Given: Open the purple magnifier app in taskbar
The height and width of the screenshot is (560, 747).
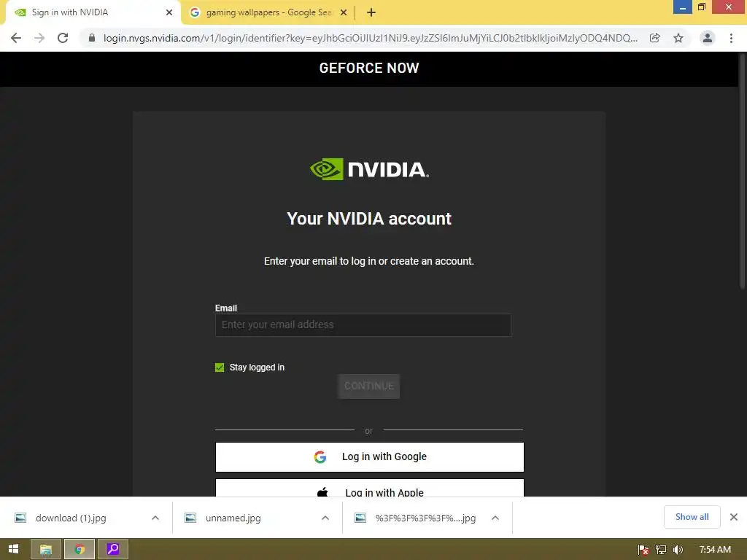Looking at the screenshot, I should coord(113,550).
